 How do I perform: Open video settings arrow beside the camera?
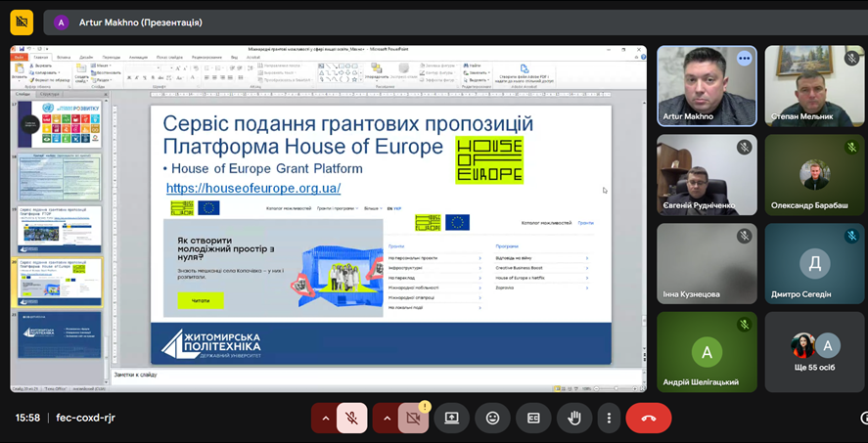pyautogui.click(x=387, y=418)
